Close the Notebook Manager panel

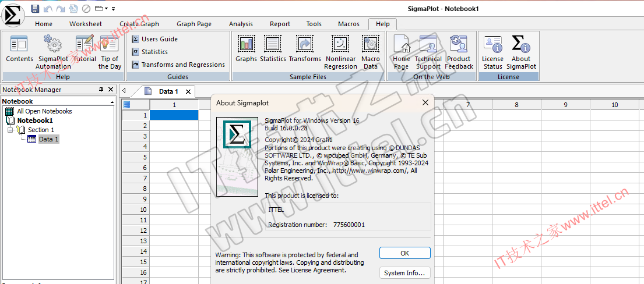[x=111, y=90]
